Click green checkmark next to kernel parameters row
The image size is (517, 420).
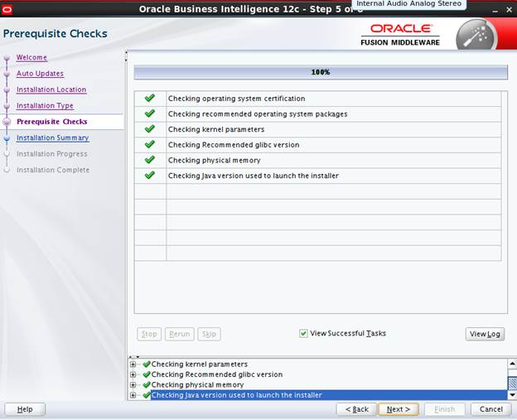pos(150,129)
